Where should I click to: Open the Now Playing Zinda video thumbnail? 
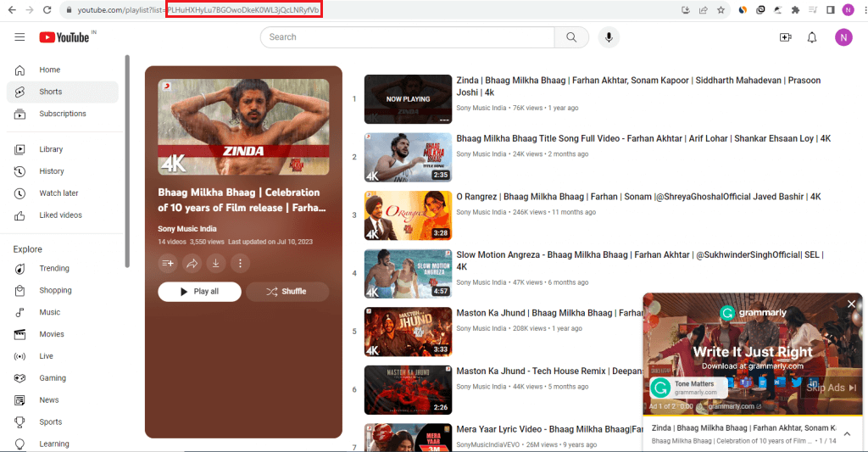click(408, 99)
